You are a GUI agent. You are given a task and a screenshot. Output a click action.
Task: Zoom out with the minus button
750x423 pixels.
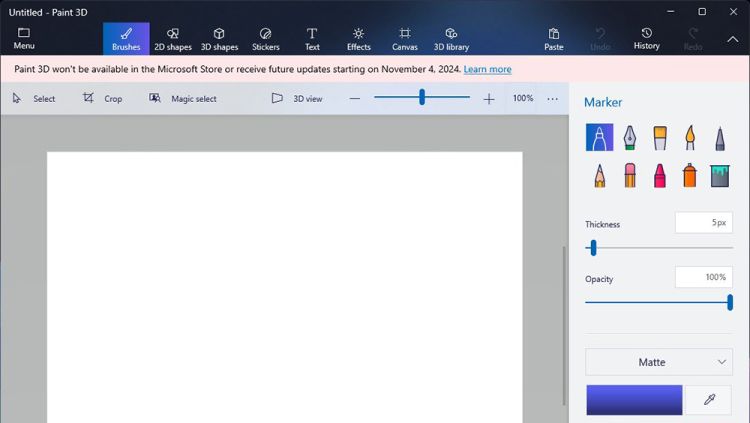(x=354, y=99)
